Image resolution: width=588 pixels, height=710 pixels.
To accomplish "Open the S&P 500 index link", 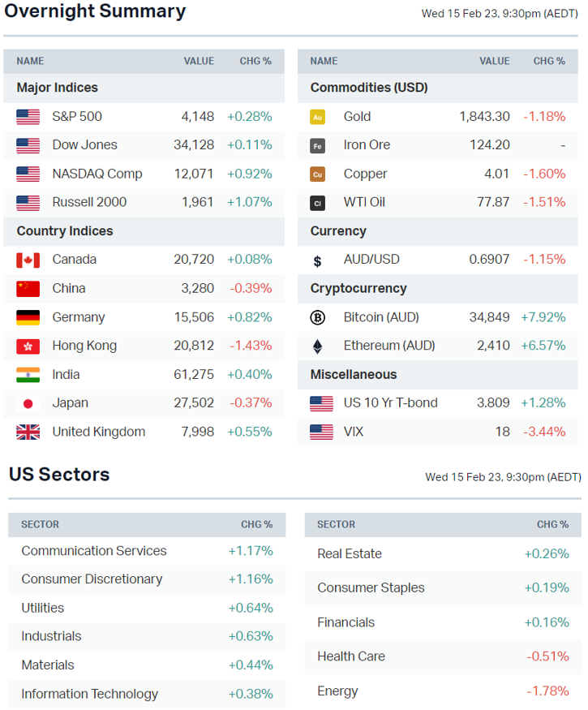I will click(77, 117).
